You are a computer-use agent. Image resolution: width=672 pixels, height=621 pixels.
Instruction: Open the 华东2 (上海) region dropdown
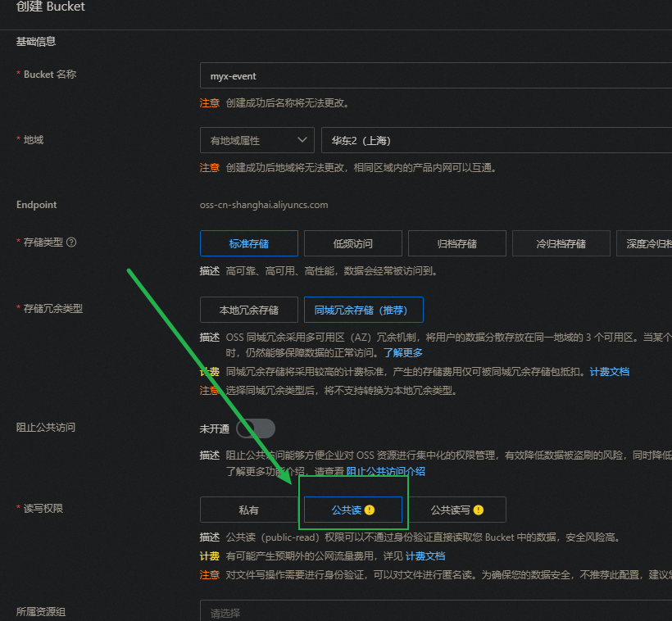tap(496, 140)
